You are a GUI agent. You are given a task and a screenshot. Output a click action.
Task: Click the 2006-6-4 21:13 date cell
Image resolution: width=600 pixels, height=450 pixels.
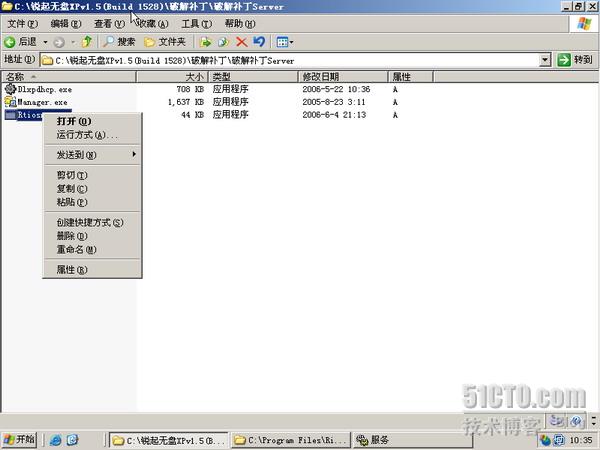(334, 115)
